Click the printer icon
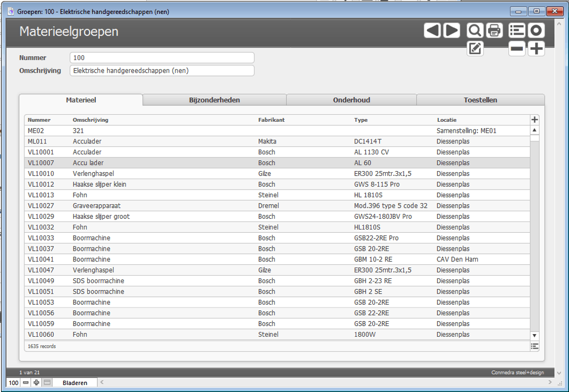 click(494, 31)
